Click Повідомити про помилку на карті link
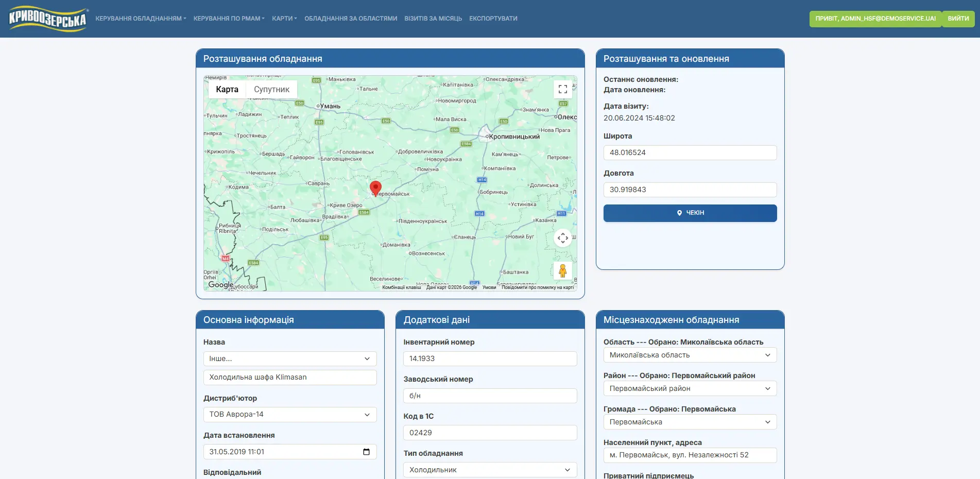The height and width of the screenshot is (479, 980). tap(538, 287)
